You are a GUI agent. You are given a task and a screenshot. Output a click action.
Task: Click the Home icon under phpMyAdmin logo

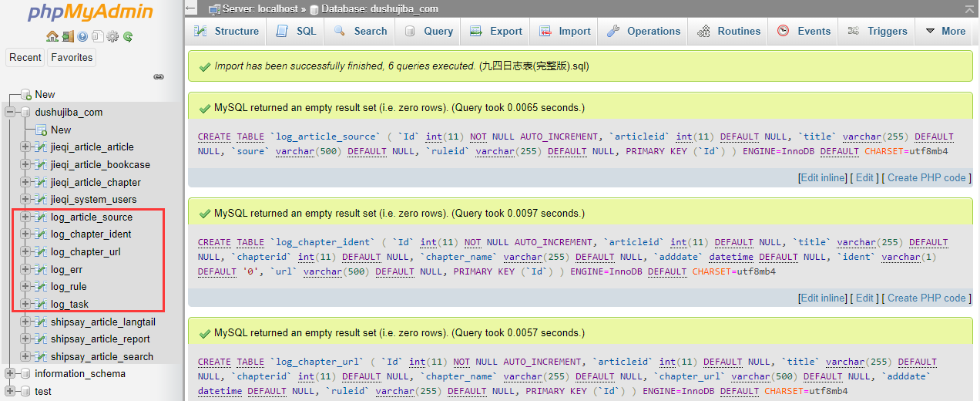point(52,36)
